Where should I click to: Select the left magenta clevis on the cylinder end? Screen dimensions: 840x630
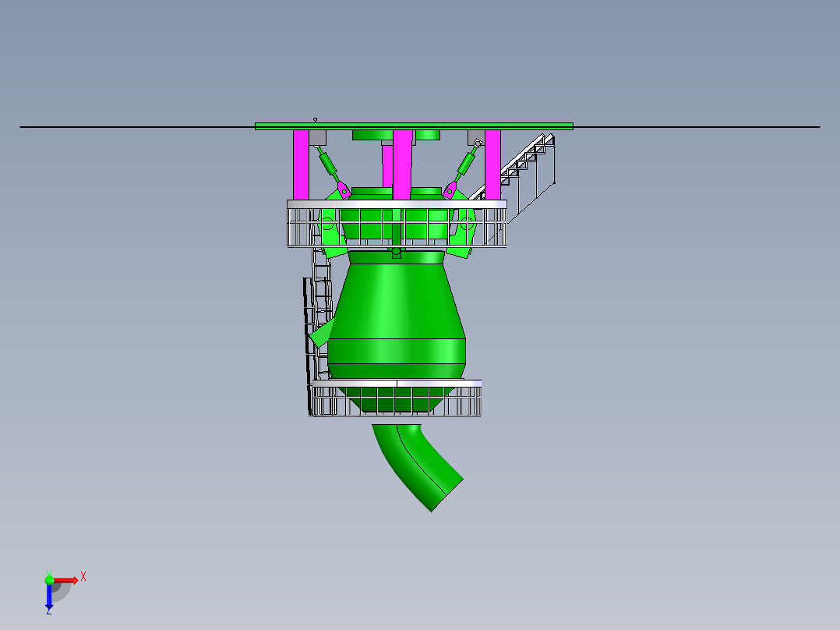[344, 189]
